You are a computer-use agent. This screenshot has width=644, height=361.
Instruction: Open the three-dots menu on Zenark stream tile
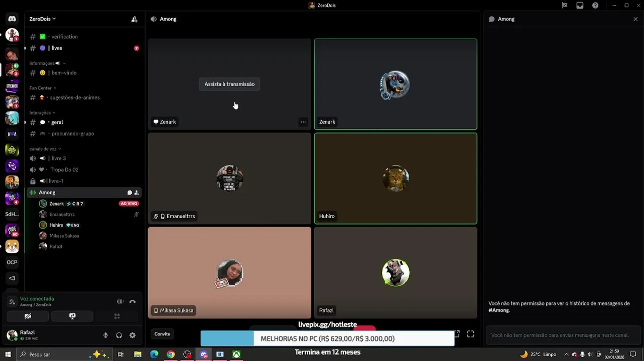click(303, 122)
